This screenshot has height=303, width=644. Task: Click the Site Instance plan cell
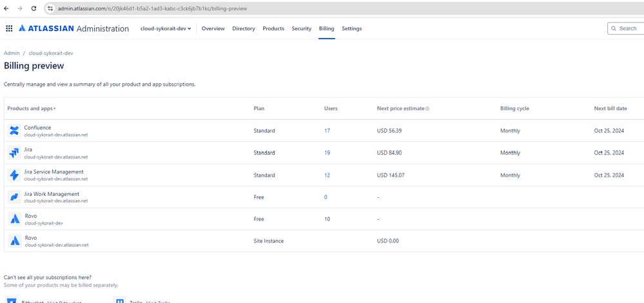point(269,241)
